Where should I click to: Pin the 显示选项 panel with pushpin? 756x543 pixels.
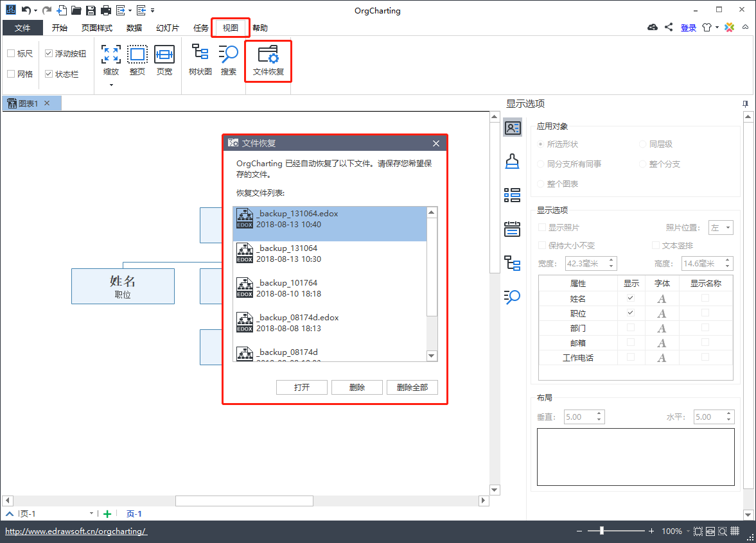pyautogui.click(x=745, y=103)
